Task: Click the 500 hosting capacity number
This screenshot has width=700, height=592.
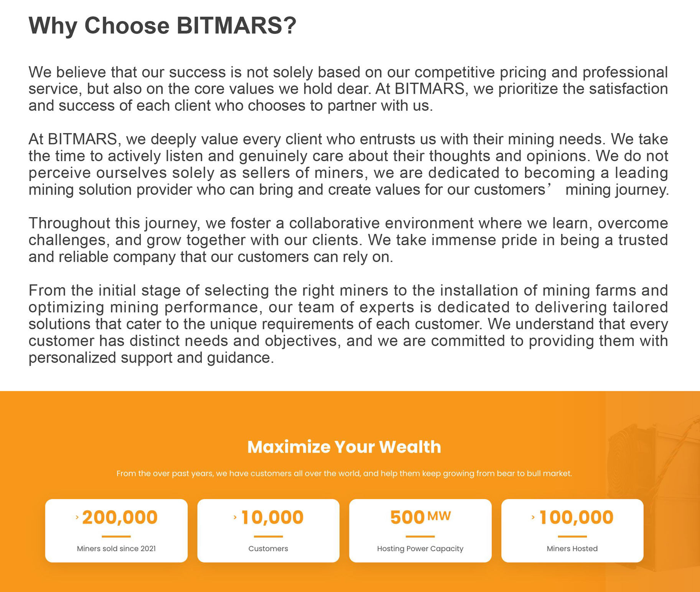Action: point(407,517)
